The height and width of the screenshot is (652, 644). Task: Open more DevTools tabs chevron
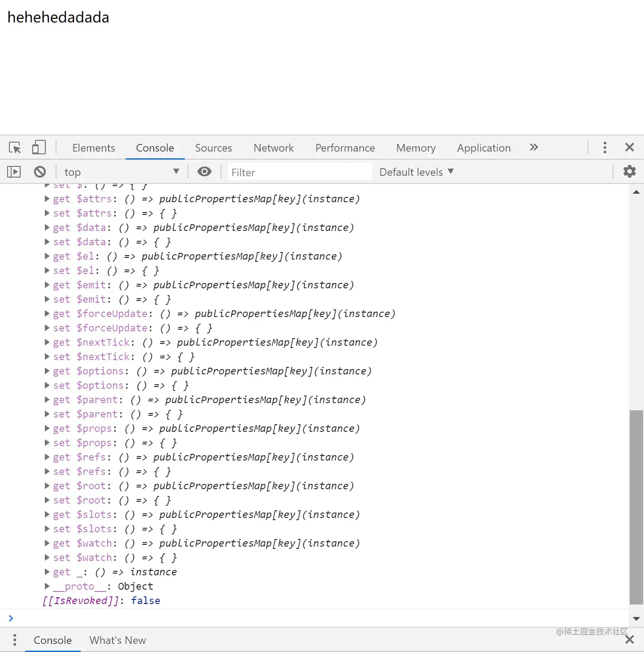point(534,148)
